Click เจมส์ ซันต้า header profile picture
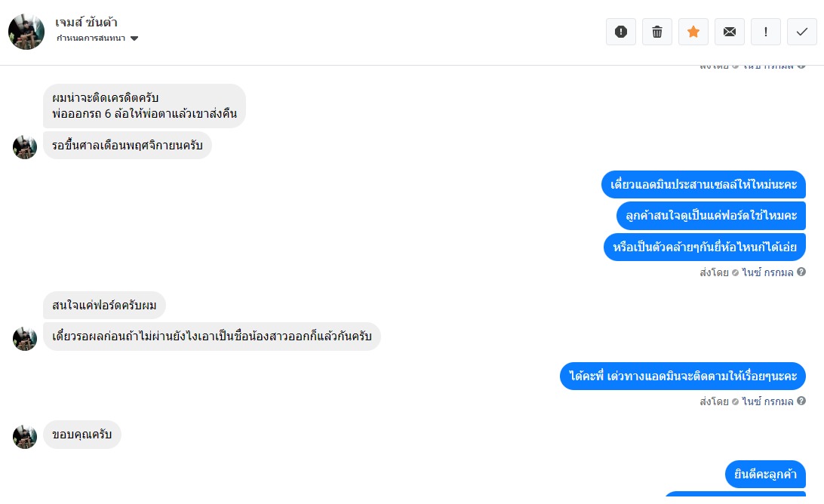The image size is (824, 504). (26, 32)
